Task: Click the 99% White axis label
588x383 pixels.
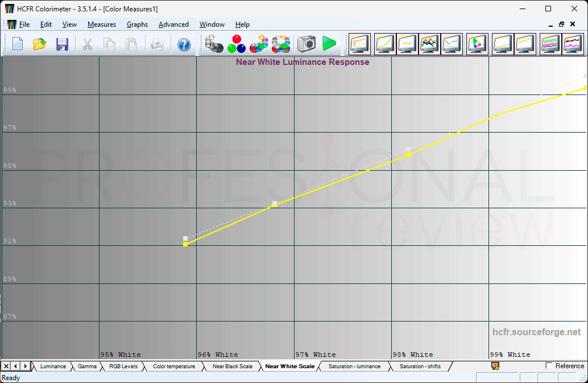Action: [x=510, y=355]
